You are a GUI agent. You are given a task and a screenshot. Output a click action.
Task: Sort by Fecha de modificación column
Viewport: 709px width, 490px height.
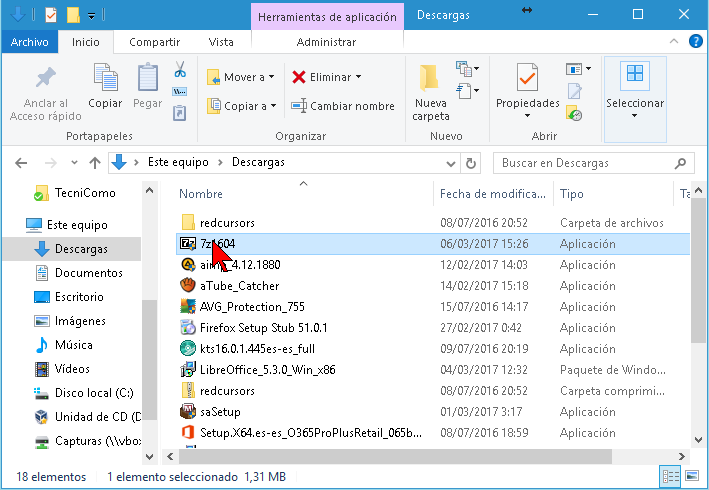click(x=493, y=193)
